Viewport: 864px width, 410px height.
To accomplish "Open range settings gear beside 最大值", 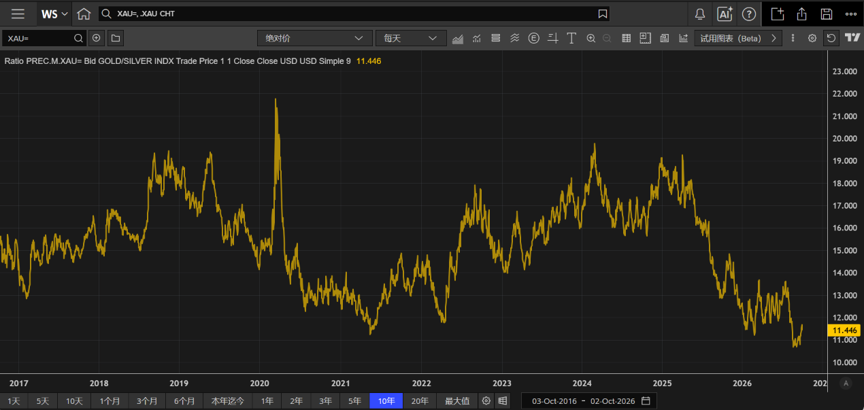I will pos(486,401).
